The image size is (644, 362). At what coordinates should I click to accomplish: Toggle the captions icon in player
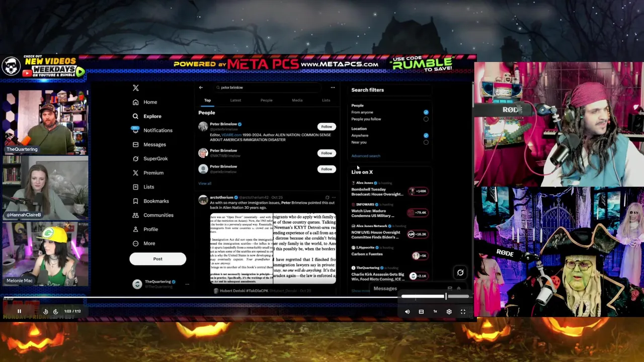[421, 312]
